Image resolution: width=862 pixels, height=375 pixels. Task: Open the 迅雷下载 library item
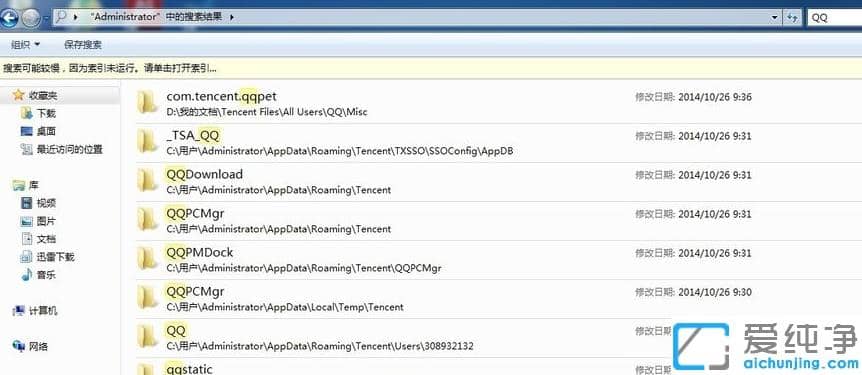tap(48, 257)
